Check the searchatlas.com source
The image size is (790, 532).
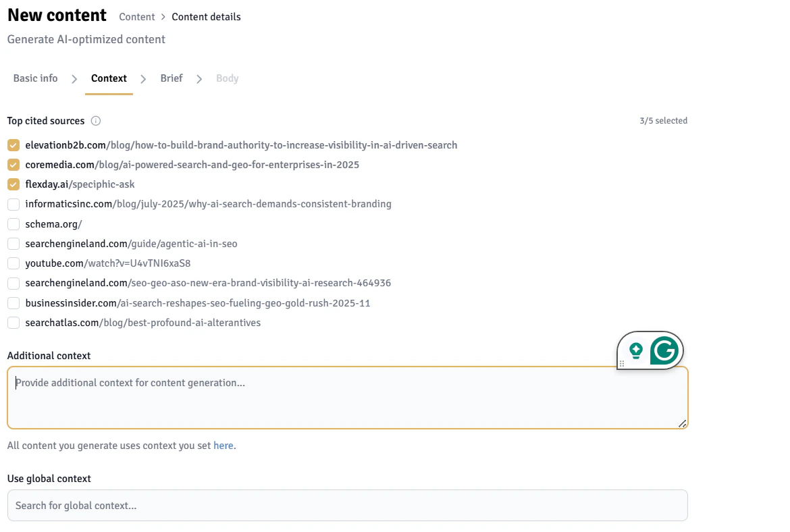point(14,323)
